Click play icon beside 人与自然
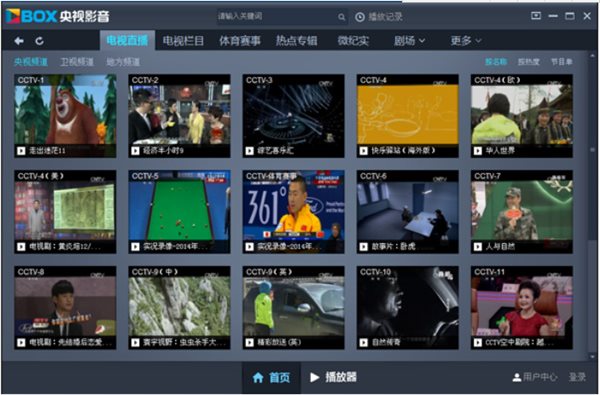This screenshot has height=395, width=600. [478, 247]
